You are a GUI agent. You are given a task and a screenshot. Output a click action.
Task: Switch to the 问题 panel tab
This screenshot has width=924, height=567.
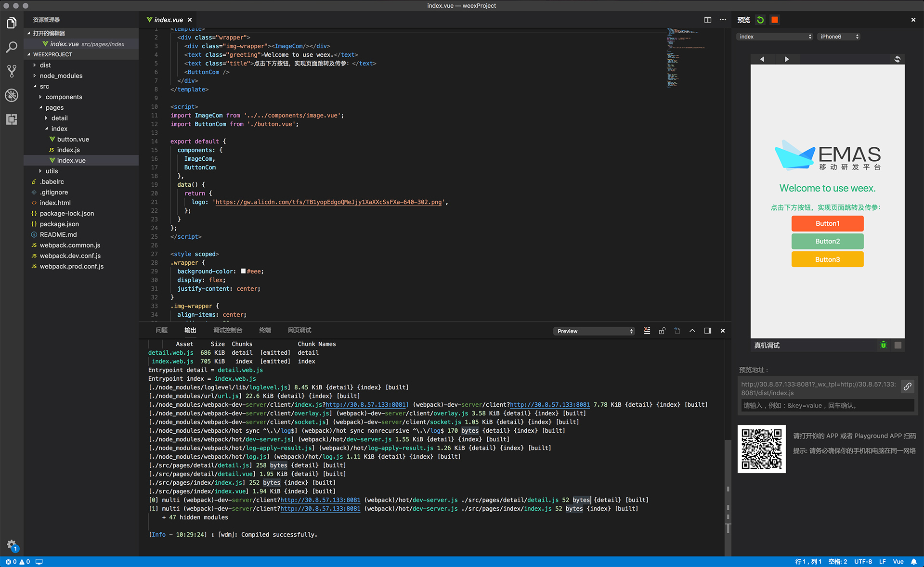161,330
